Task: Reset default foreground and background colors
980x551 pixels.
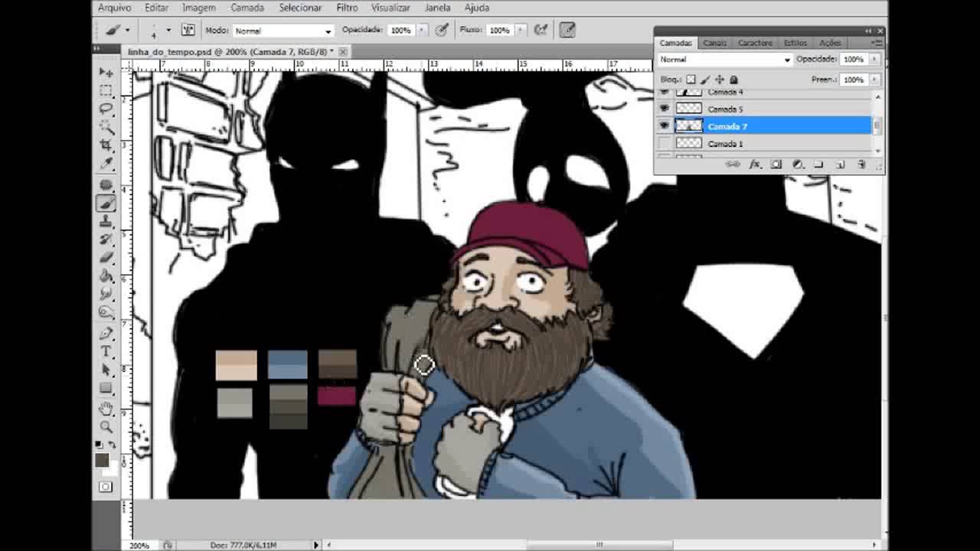Action: click(99, 445)
